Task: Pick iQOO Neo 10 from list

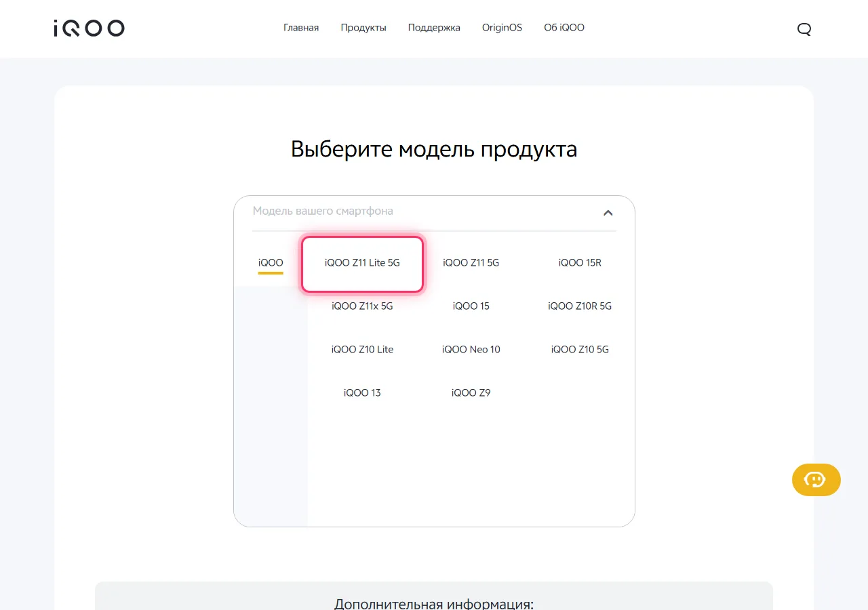Action: coord(471,350)
